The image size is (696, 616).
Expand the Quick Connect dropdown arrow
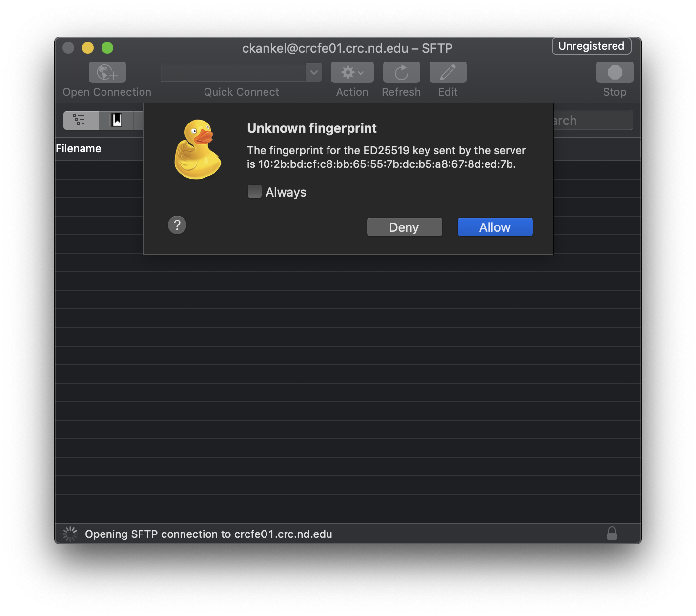coord(314,72)
